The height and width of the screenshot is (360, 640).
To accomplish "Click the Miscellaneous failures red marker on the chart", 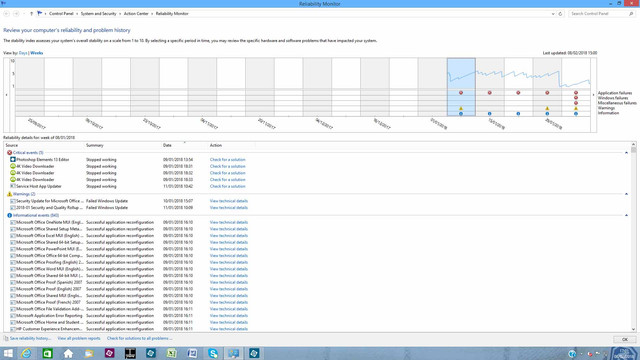I will (576, 103).
